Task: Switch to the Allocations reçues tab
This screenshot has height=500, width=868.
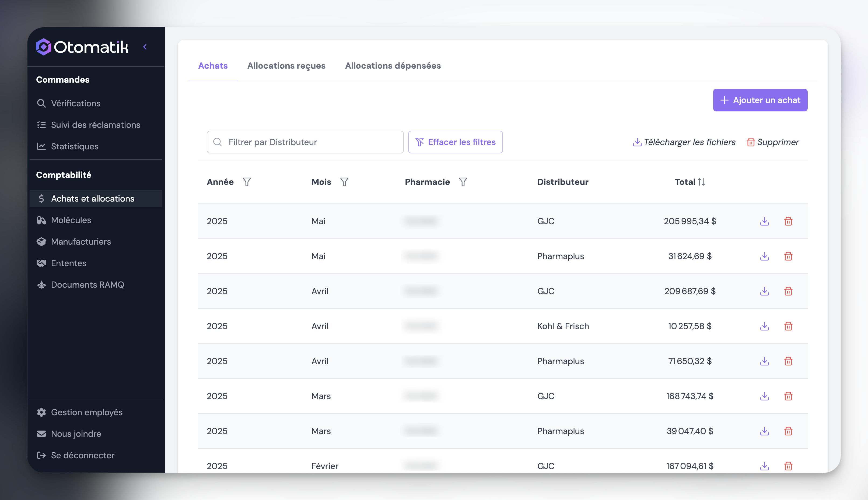Action: pos(286,66)
